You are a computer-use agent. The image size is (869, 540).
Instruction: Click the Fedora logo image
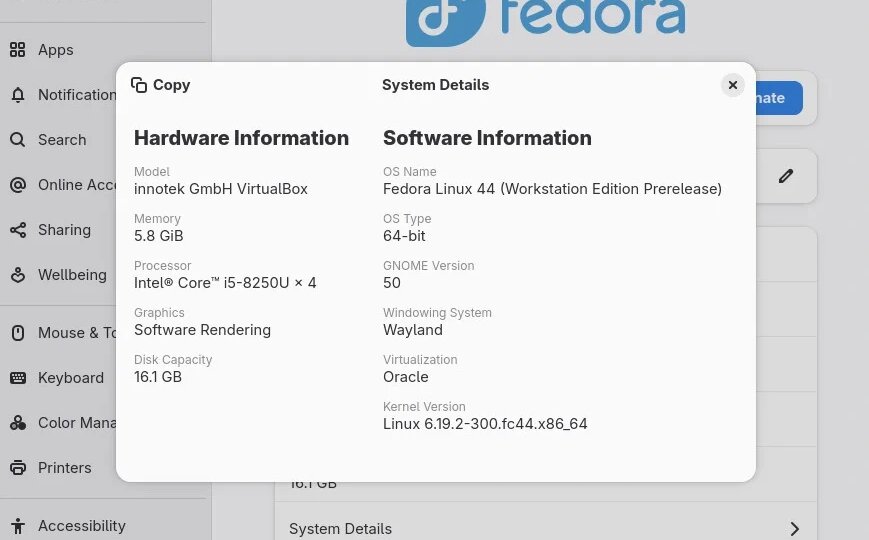[x=546, y=23]
